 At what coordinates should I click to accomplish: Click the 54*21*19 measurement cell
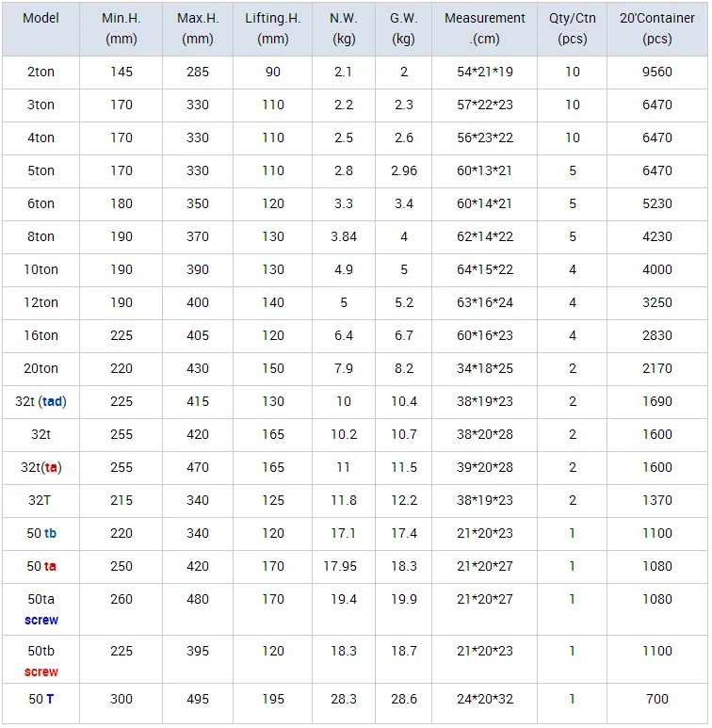[x=484, y=72]
